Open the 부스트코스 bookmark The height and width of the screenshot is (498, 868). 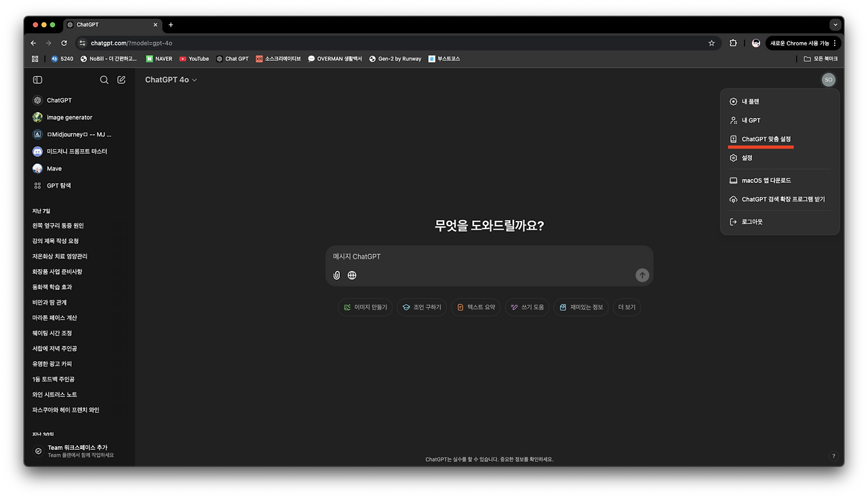[444, 59]
